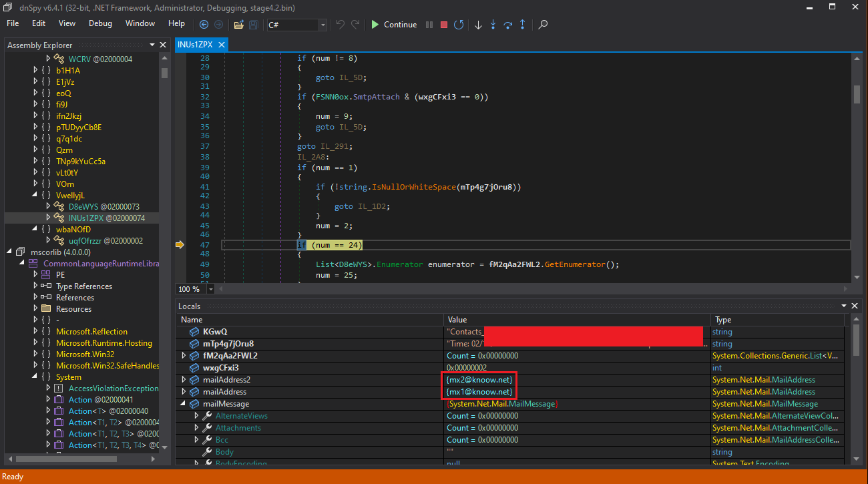Select Microsoft.Win32 namespace in tree
Screen dimensions: 868x484
coord(85,354)
